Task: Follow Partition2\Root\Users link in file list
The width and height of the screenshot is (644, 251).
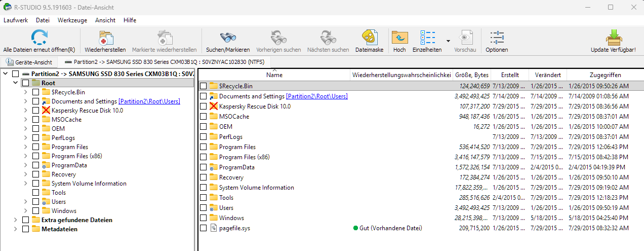Action: (x=317, y=96)
